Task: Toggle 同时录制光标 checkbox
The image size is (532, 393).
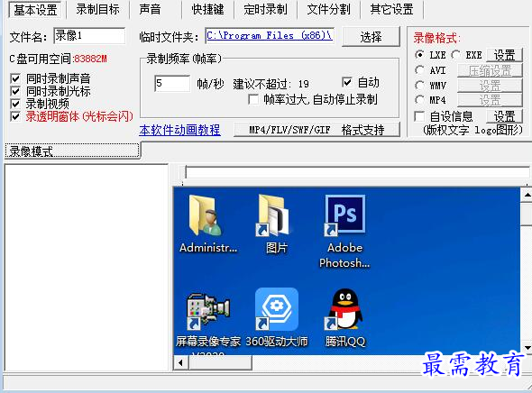Action: pyautogui.click(x=15, y=91)
